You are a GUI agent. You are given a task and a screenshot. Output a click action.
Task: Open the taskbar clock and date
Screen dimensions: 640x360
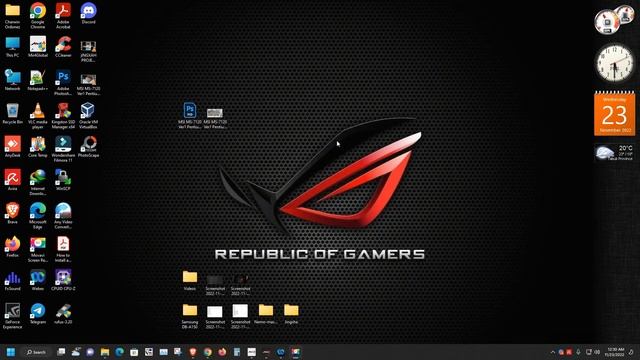(616, 352)
